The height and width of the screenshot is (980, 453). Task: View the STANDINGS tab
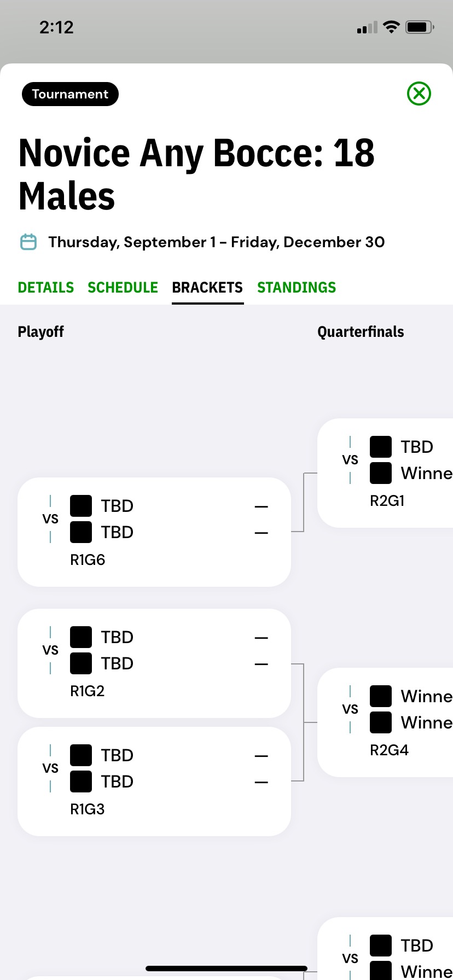tap(297, 288)
